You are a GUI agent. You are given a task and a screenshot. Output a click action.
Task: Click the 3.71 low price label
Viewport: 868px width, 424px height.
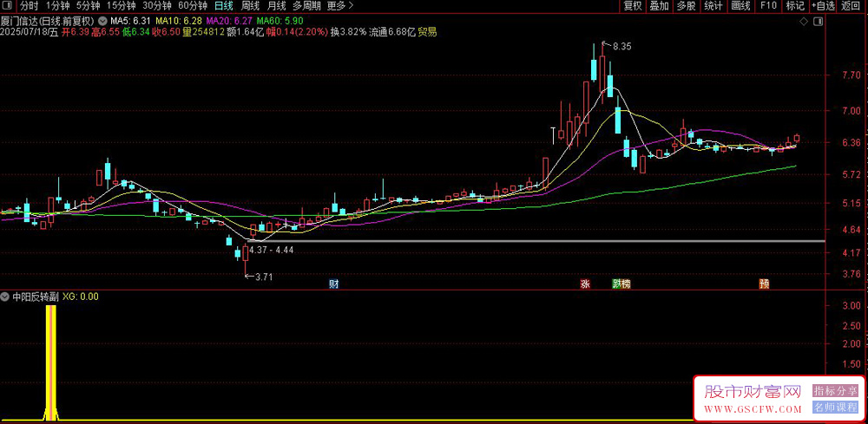[264, 277]
